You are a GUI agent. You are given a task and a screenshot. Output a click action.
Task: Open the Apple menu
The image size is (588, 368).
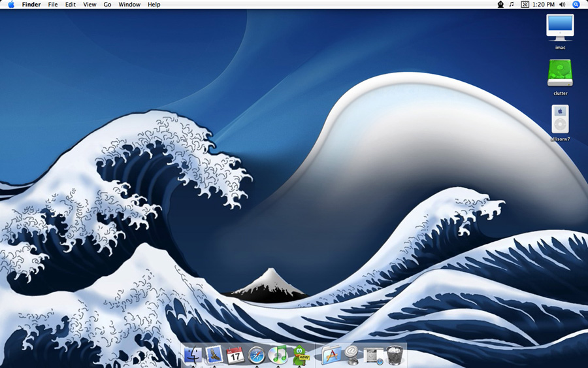click(x=11, y=5)
